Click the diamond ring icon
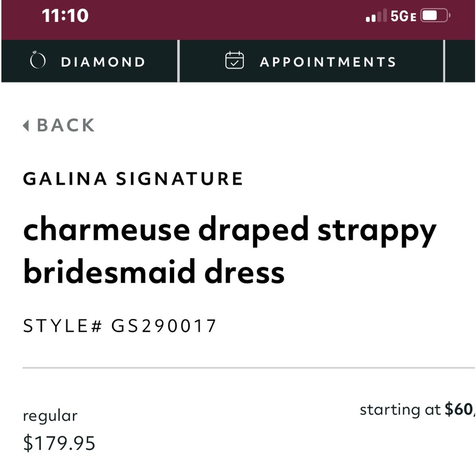 click(38, 60)
